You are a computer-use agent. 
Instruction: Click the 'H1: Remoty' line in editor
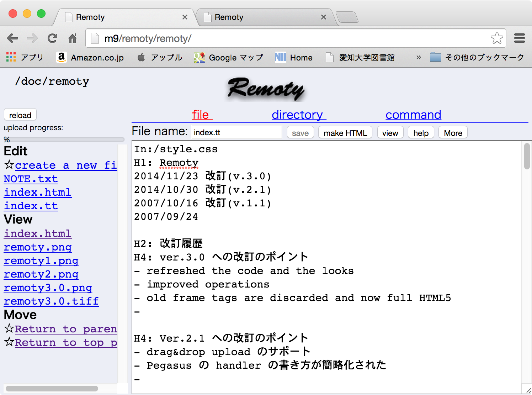166,163
